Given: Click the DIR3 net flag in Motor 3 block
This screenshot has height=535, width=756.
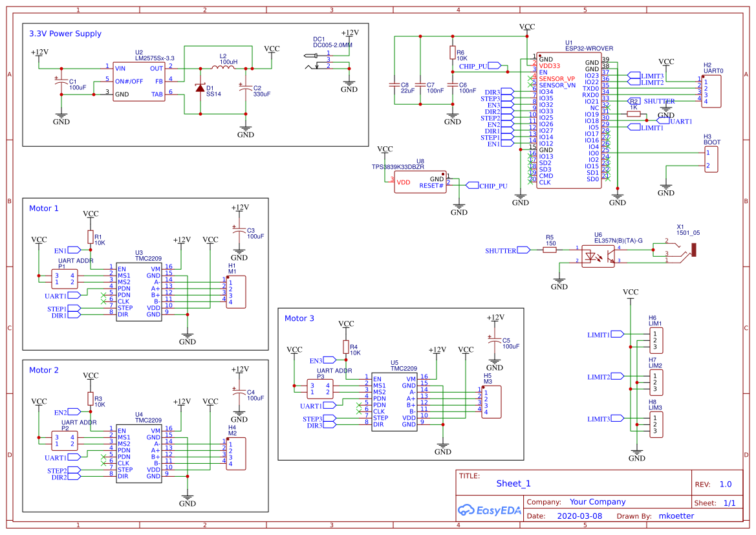Looking at the screenshot, I should pyautogui.click(x=321, y=426).
